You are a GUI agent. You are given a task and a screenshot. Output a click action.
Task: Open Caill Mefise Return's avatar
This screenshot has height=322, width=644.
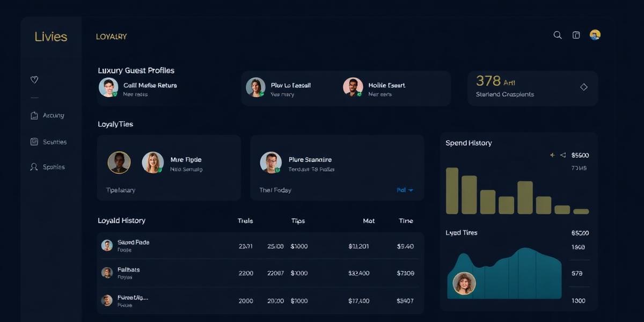click(x=108, y=87)
